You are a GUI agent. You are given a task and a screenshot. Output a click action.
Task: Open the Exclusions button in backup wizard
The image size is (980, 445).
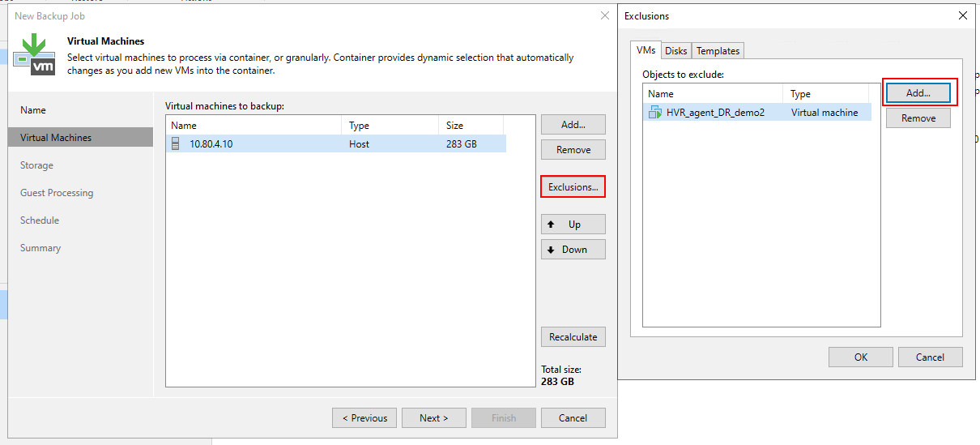573,187
